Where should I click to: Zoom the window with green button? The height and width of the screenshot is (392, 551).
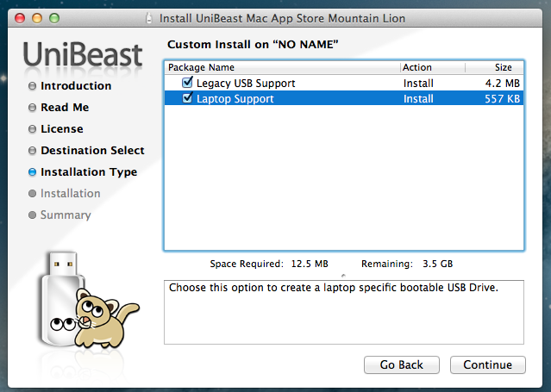point(54,18)
